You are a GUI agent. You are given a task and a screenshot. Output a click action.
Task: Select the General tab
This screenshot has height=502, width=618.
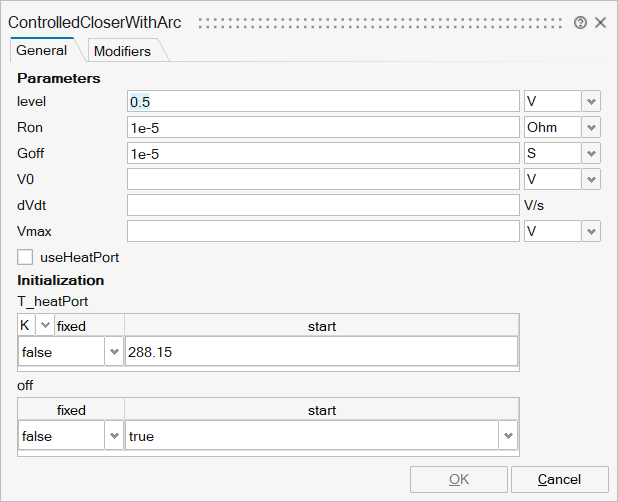tap(42, 50)
